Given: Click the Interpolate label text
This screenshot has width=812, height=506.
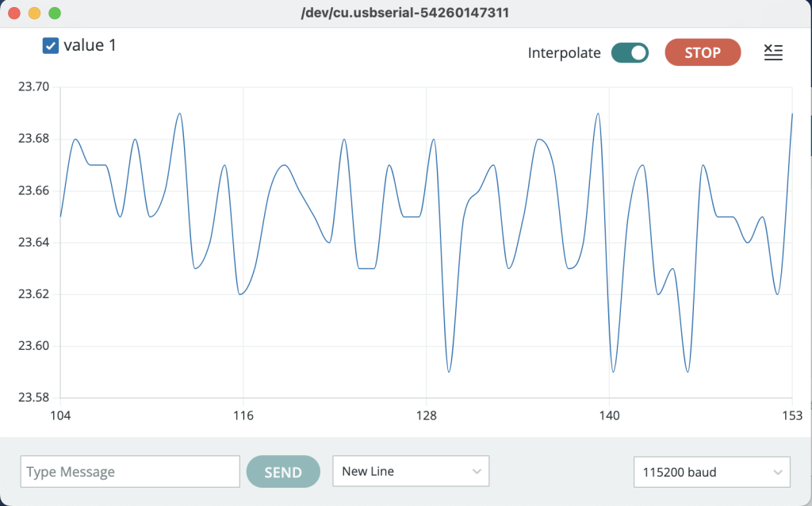Looking at the screenshot, I should pyautogui.click(x=564, y=53).
